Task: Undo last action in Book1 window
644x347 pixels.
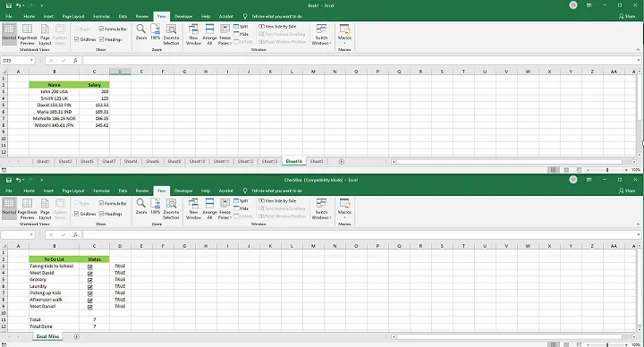Action: (19, 5)
